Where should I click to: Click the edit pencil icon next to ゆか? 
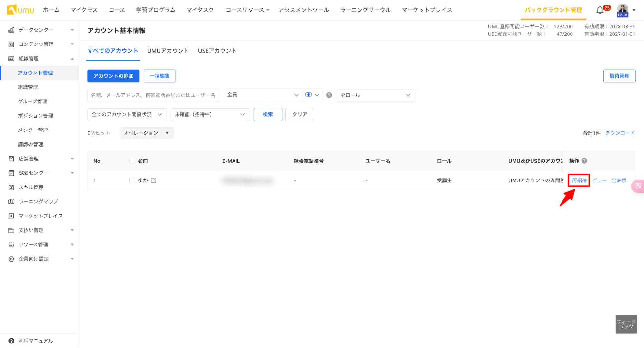pyautogui.click(x=154, y=180)
